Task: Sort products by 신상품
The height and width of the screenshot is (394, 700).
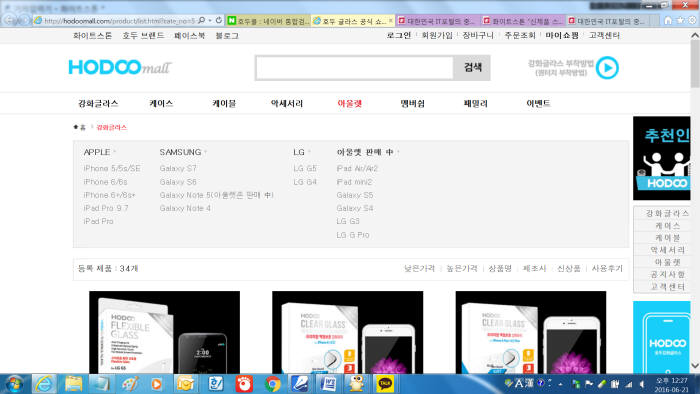Action: point(569,269)
